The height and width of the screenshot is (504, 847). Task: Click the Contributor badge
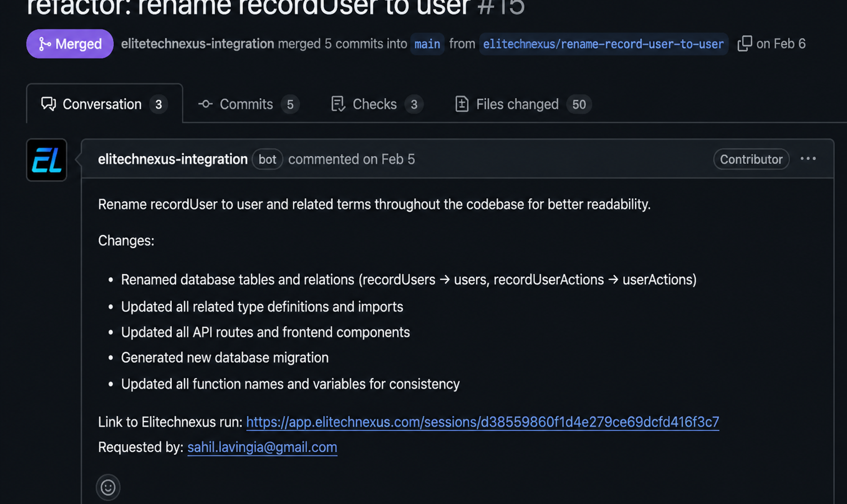[751, 159]
